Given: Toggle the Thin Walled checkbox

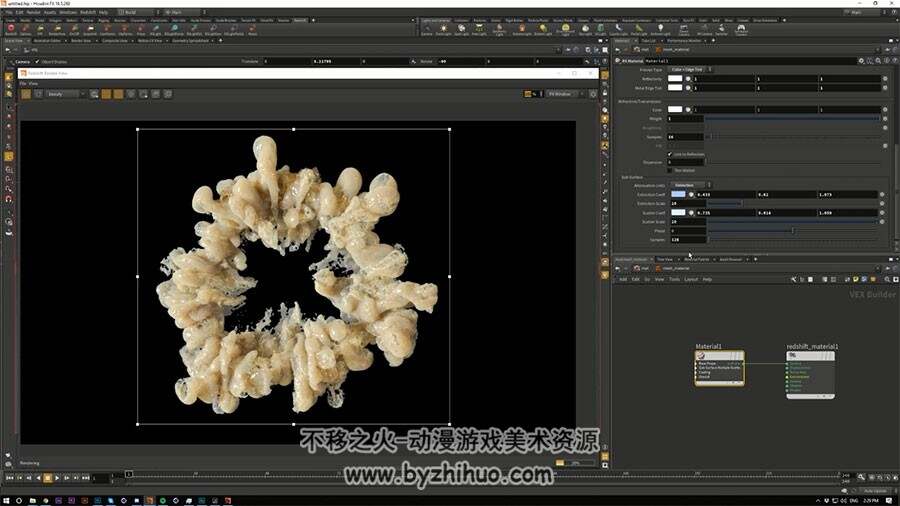Looking at the screenshot, I should (670, 170).
